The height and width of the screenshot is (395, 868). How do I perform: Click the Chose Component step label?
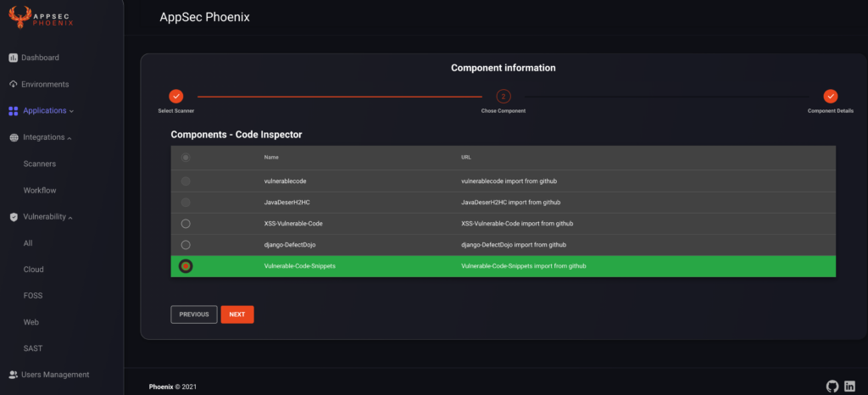(504, 111)
